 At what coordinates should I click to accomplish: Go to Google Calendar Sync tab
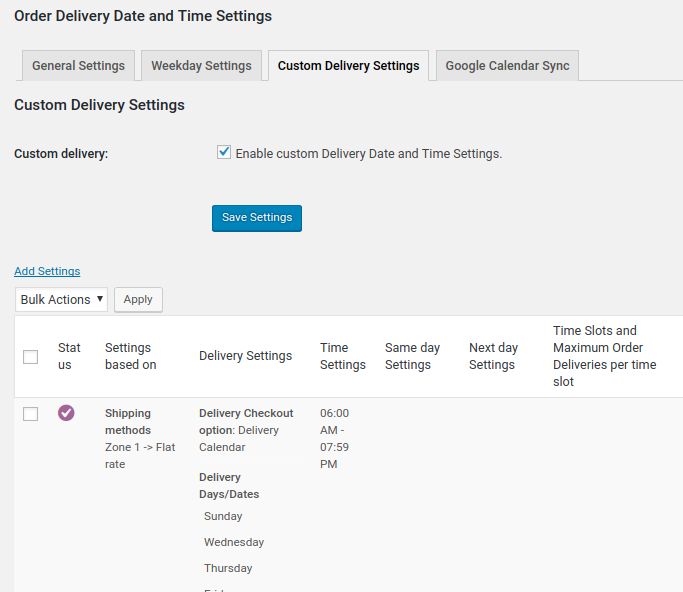coord(507,66)
